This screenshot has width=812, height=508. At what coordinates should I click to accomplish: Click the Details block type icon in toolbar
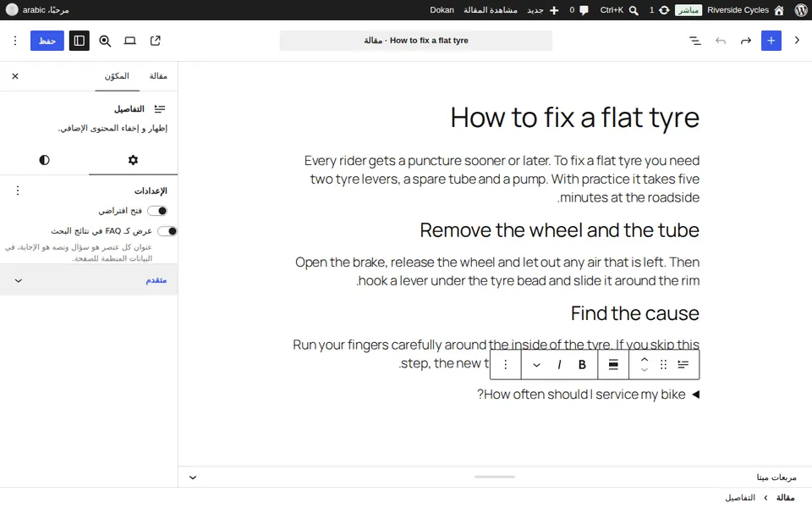tap(683, 364)
